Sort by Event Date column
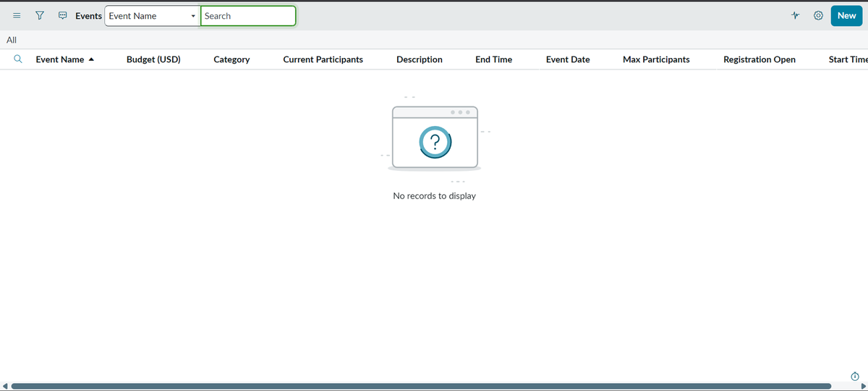The height and width of the screenshot is (391, 868). 568,59
